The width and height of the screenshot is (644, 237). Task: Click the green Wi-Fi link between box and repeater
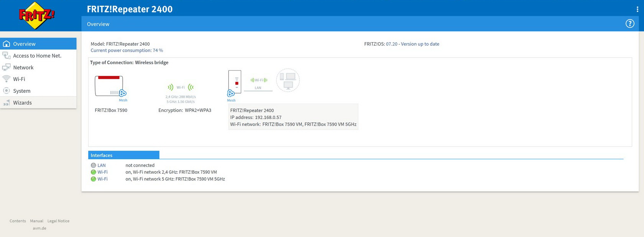pos(181,87)
